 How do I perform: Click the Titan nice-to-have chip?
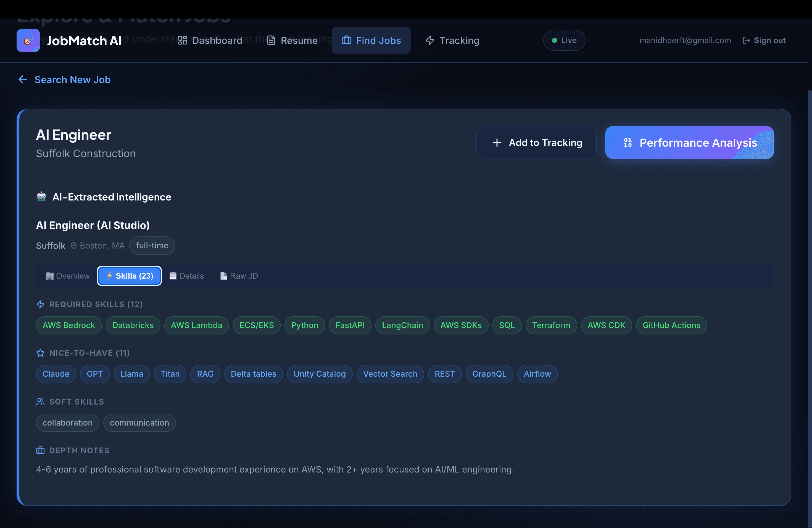170,374
